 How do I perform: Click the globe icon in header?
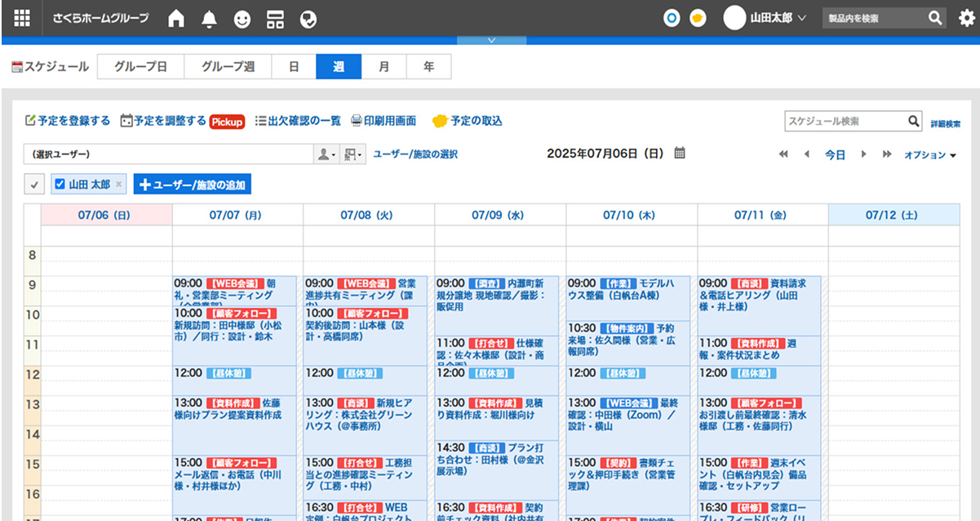point(308,19)
